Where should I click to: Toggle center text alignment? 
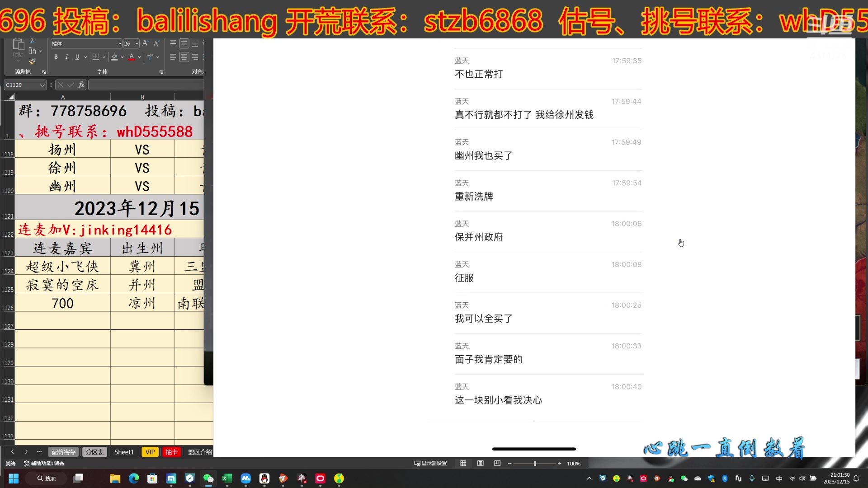pyautogui.click(x=184, y=57)
